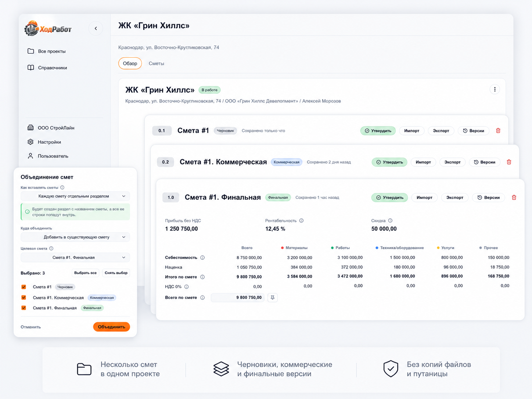Click the Черновик tag beside Смета #1 title
532x399 pixels.
pos(225,131)
